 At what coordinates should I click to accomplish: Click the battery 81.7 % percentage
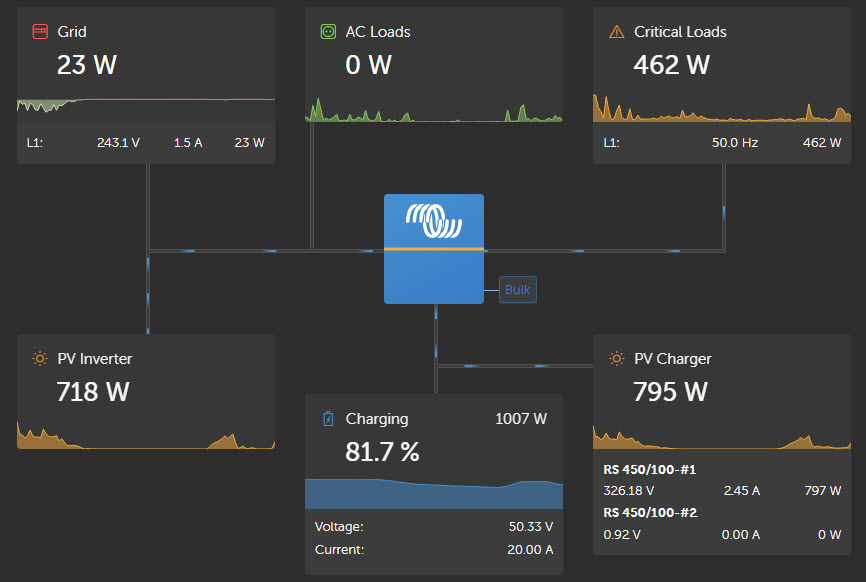click(x=382, y=452)
